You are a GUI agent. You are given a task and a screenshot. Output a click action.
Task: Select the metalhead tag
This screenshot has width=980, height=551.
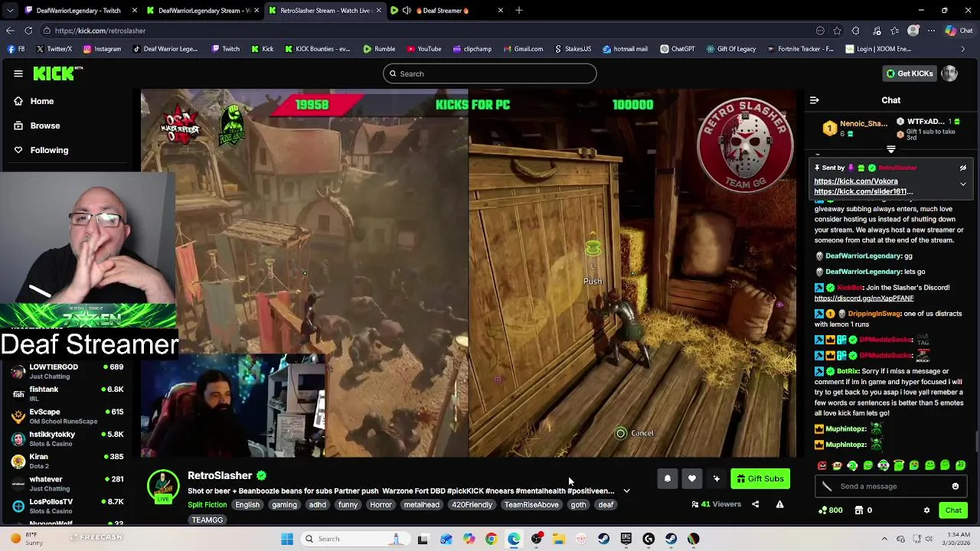click(422, 505)
